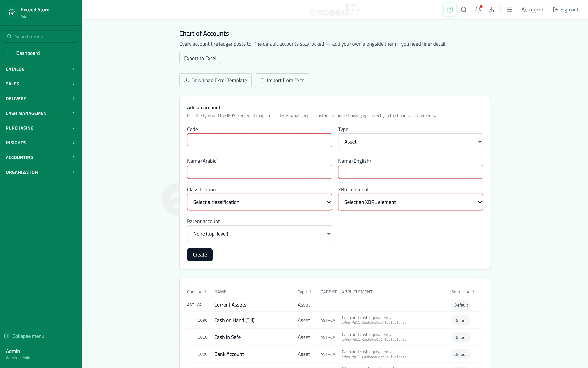Expand the CATALOG menu section
The height and width of the screenshot is (368, 588).
tap(41, 69)
